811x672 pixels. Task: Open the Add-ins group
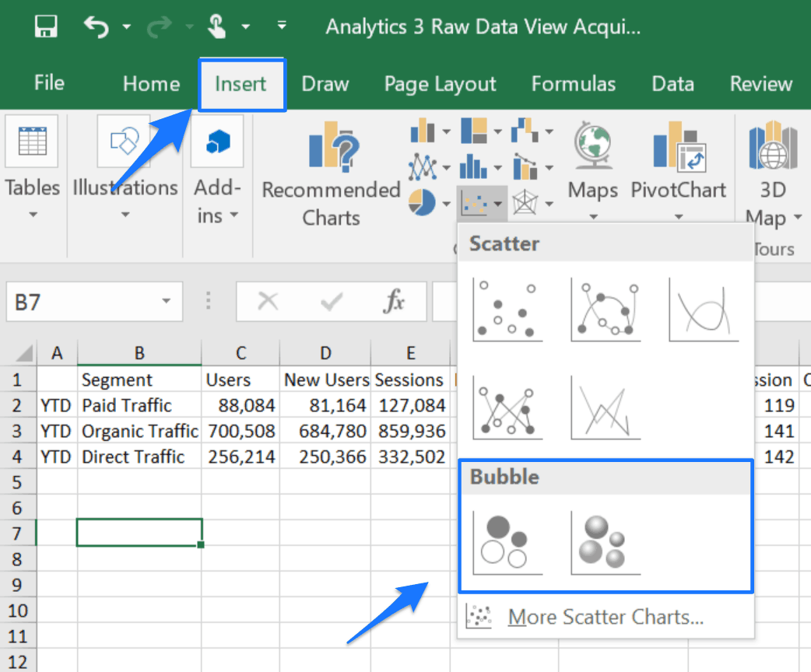pos(217,170)
